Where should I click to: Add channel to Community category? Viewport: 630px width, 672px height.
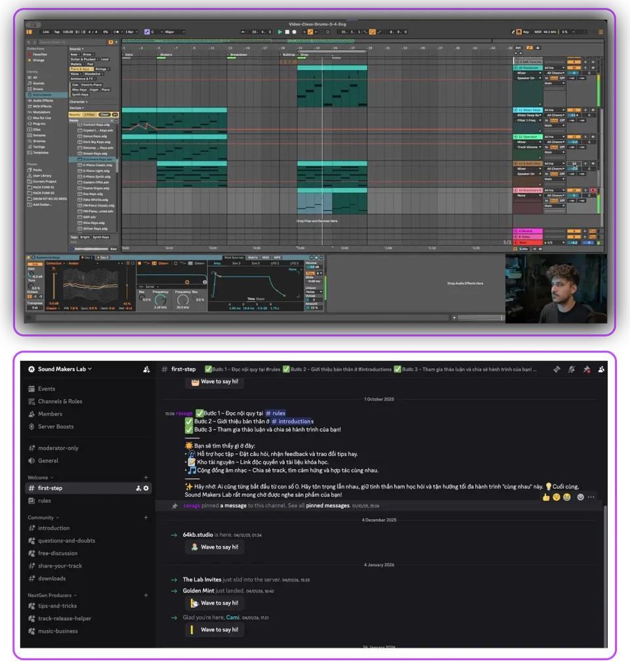(x=146, y=518)
